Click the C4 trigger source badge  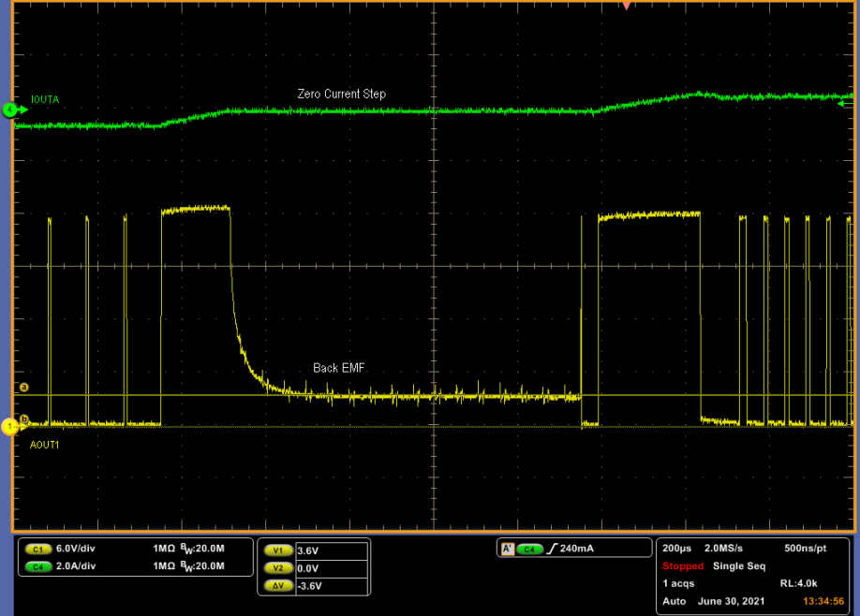tap(529, 550)
